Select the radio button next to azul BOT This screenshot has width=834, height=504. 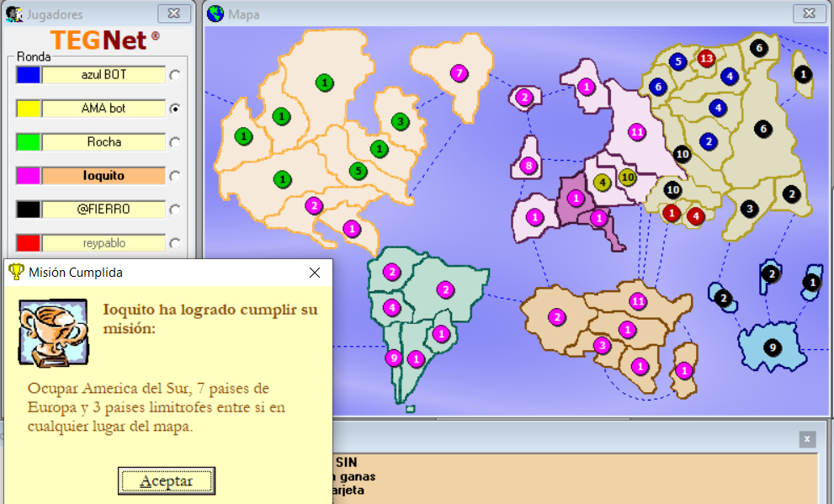click(175, 75)
